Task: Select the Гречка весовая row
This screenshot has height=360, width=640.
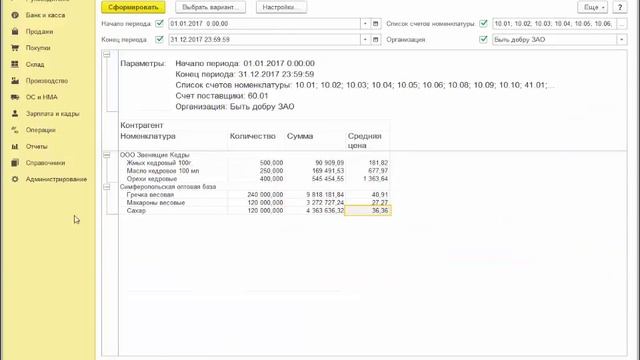Action: tap(150, 195)
